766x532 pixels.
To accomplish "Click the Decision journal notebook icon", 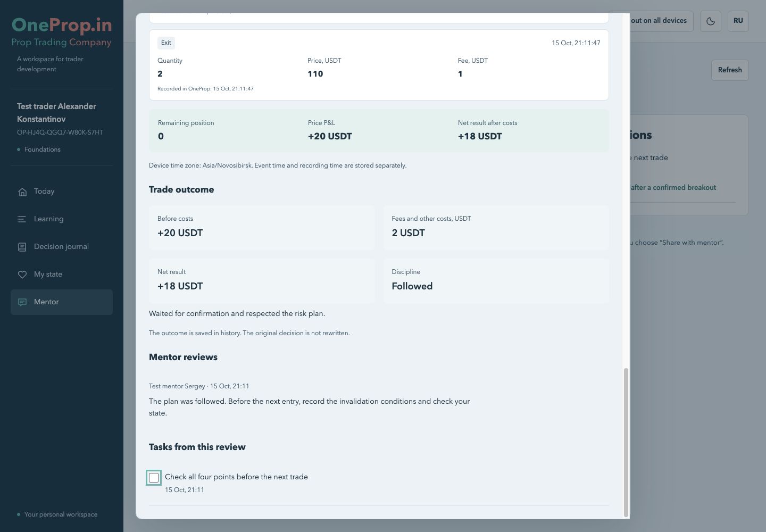I will [22, 247].
